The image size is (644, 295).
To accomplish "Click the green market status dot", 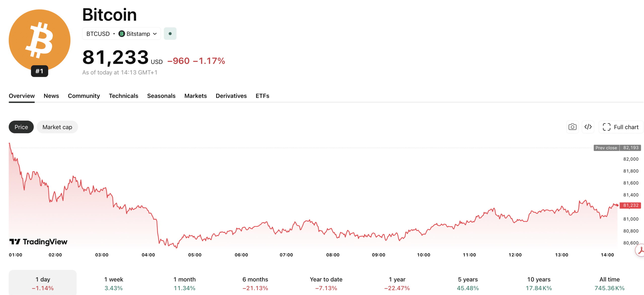I will click(x=170, y=34).
